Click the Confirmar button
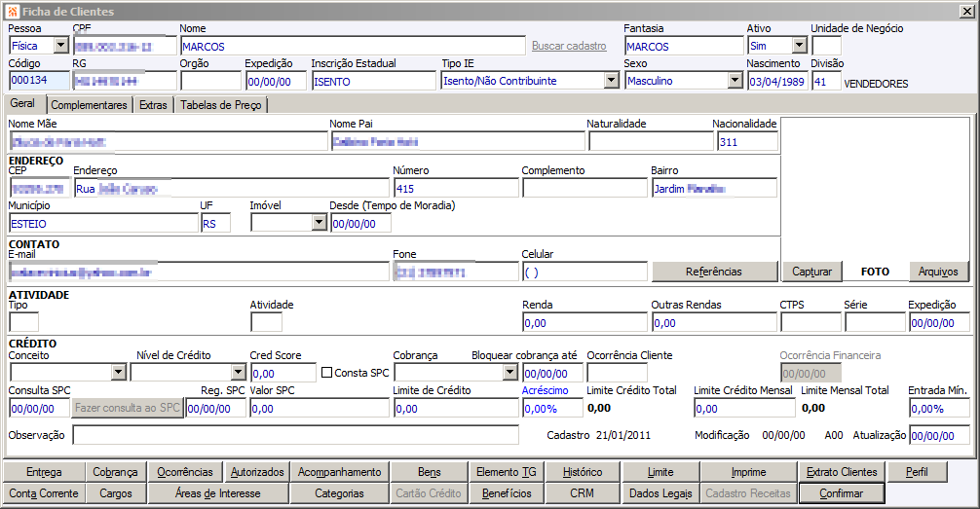This screenshot has width=980, height=509. pos(842,493)
